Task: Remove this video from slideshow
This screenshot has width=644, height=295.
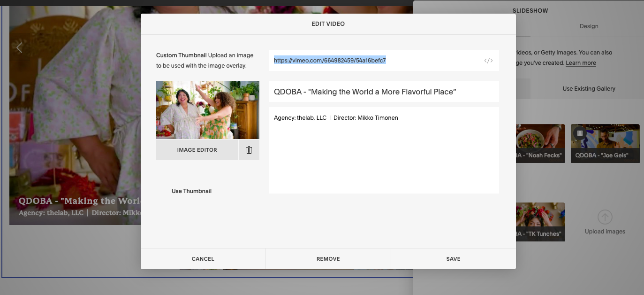Action: coord(328,259)
